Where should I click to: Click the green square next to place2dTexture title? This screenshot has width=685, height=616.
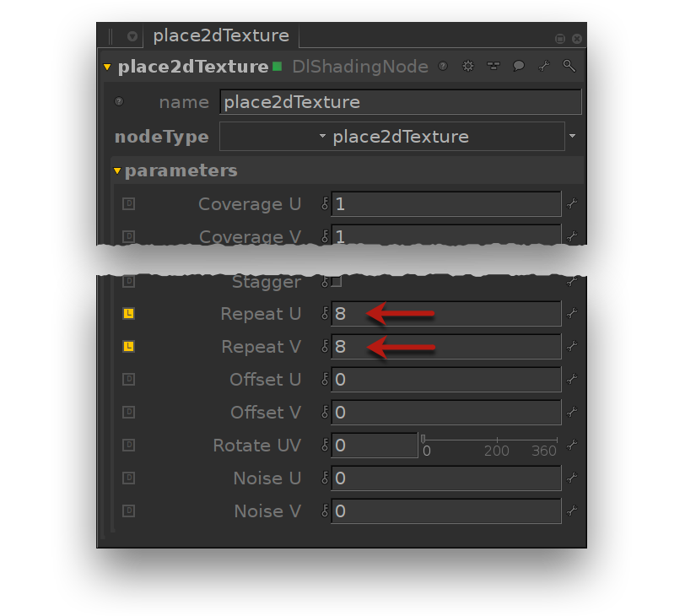(x=277, y=67)
